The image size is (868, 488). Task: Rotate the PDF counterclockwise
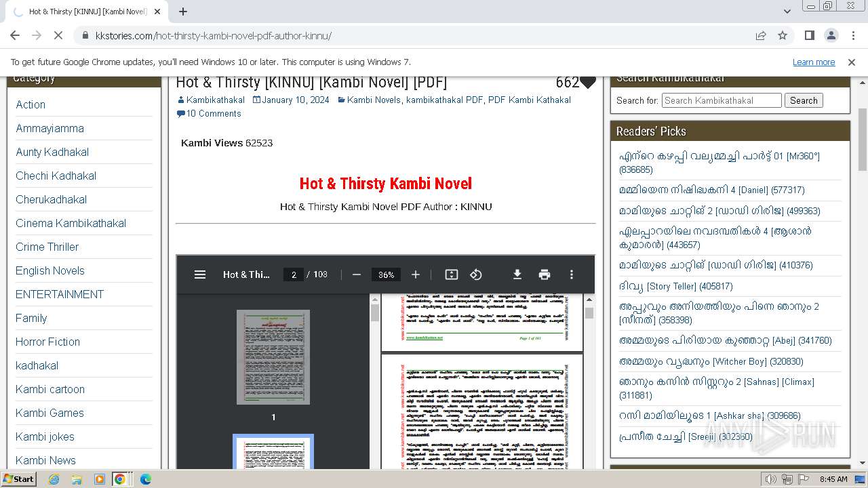476,274
